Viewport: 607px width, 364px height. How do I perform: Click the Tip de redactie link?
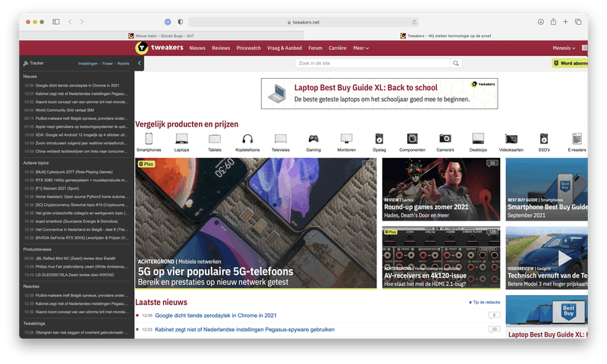coord(485,302)
